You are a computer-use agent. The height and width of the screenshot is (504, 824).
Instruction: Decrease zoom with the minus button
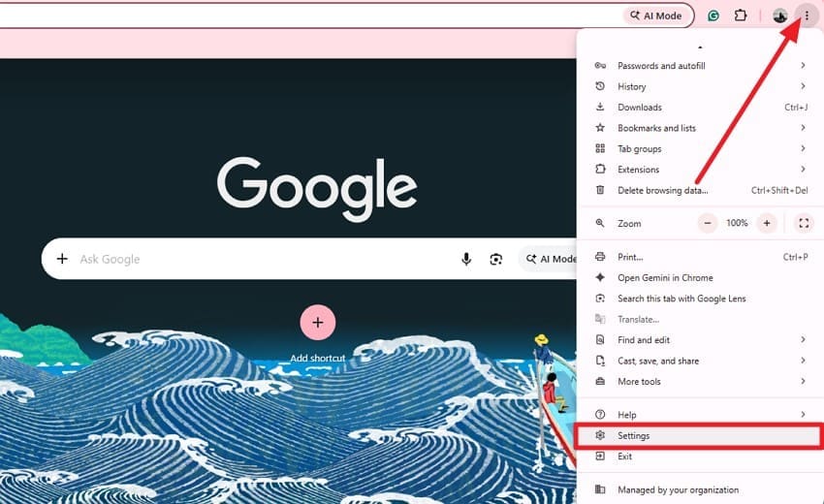coord(708,223)
